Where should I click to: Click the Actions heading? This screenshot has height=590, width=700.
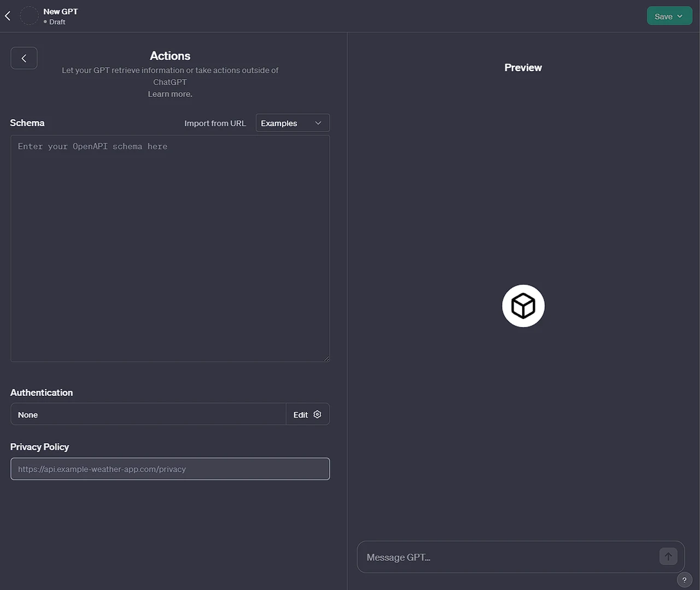click(x=170, y=56)
